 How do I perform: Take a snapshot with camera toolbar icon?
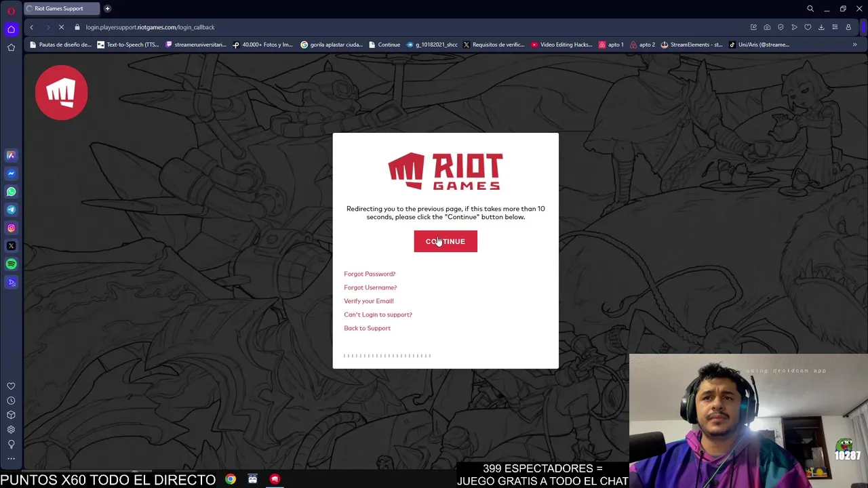point(767,27)
